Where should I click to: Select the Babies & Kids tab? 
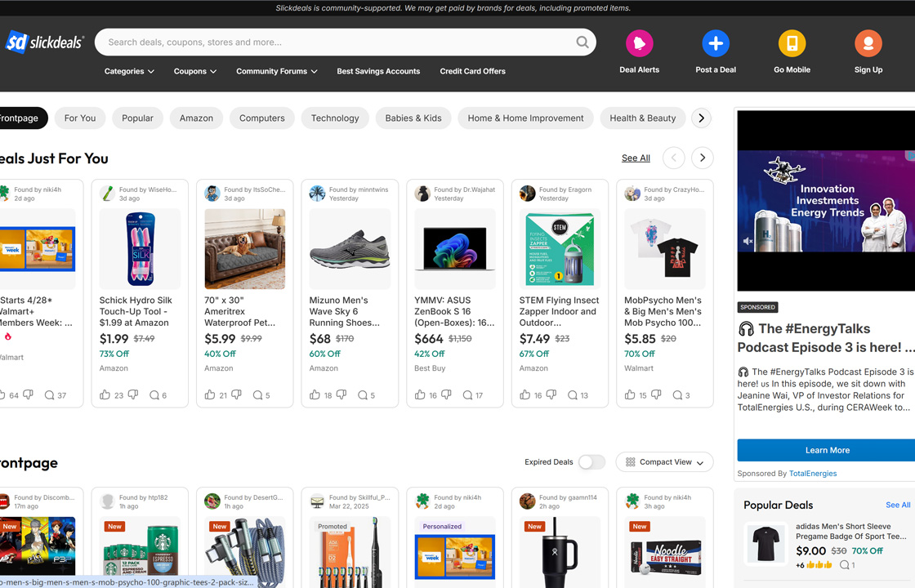click(x=413, y=118)
